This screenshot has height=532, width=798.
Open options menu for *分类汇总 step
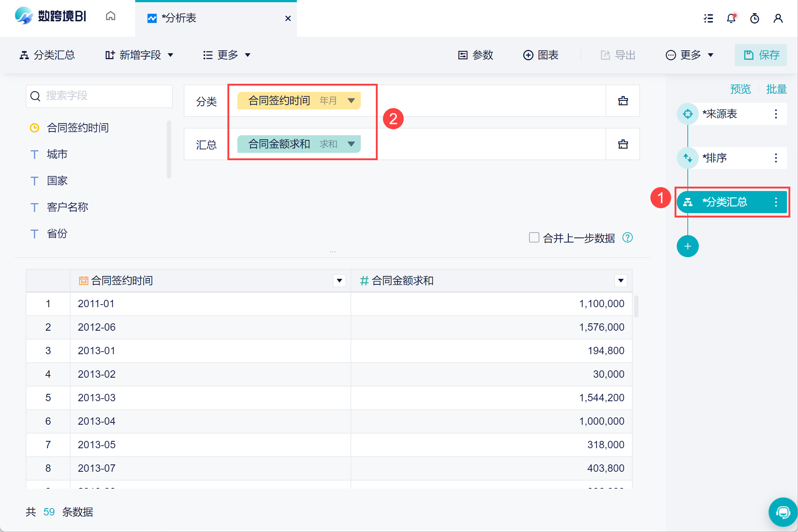(776, 202)
